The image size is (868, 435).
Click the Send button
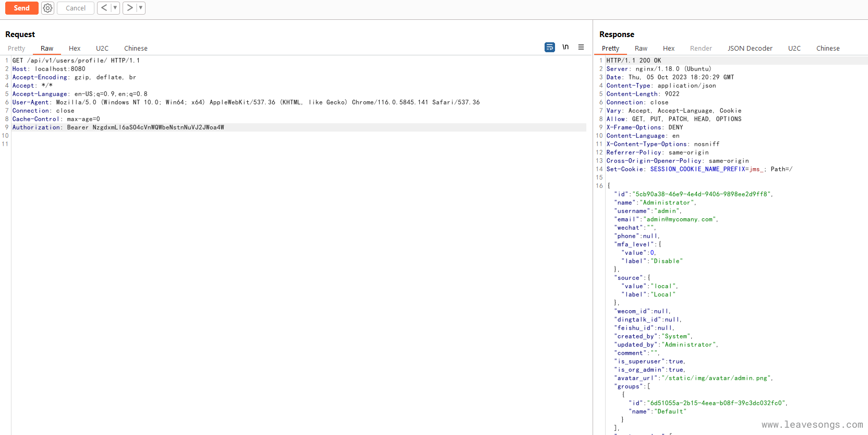pyautogui.click(x=21, y=8)
